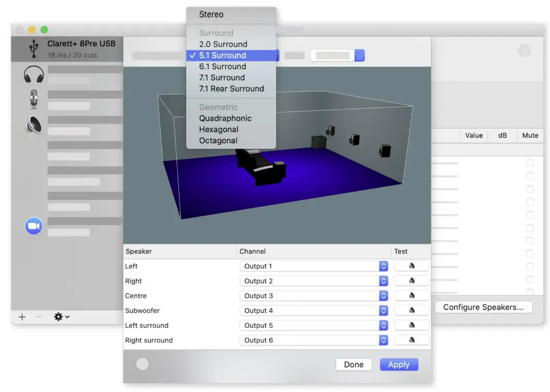Open Centre channel dropdown Output 3

[314, 295]
